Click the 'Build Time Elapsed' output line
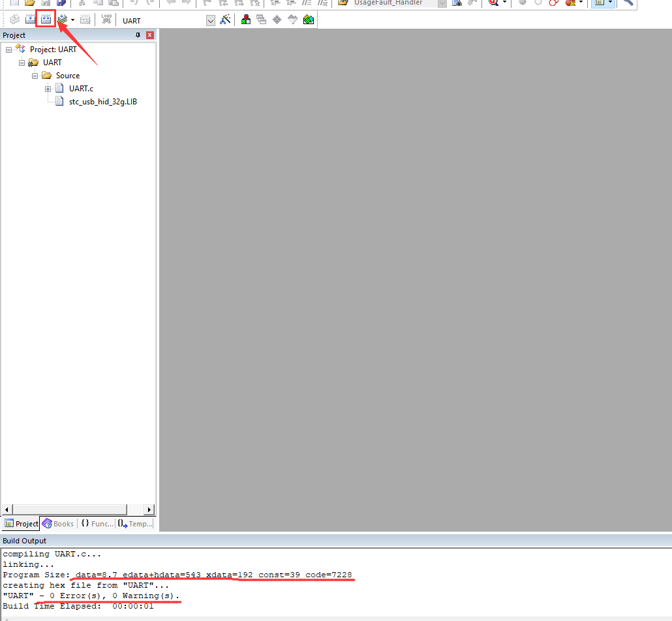Viewport: 672px width, 621px height. 78,606
